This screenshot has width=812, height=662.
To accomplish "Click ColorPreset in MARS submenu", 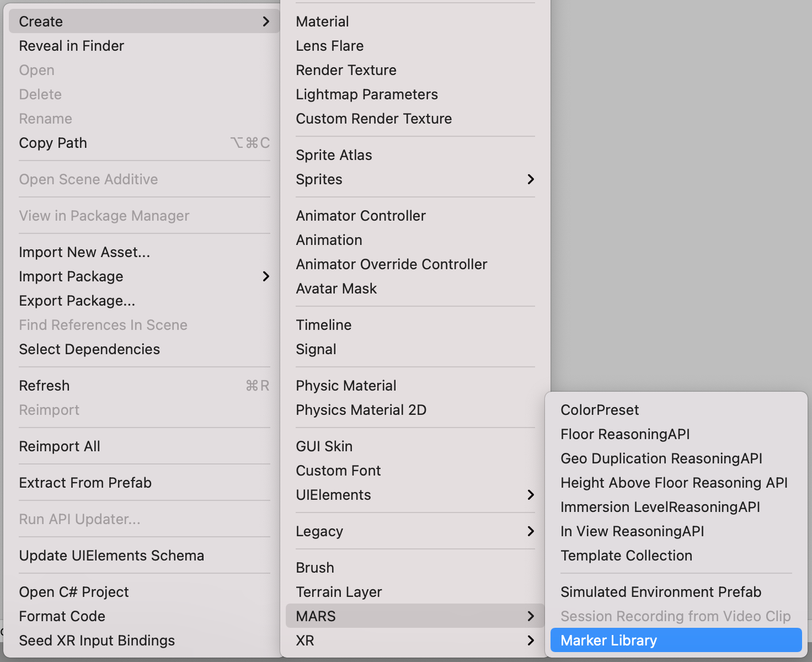I will click(600, 410).
